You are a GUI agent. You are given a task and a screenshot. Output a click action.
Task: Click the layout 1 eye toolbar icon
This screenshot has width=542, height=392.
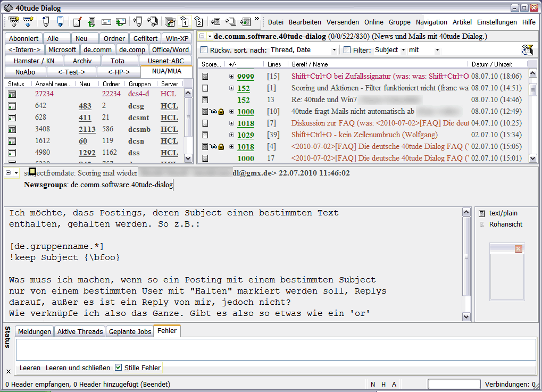pos(184,22)
